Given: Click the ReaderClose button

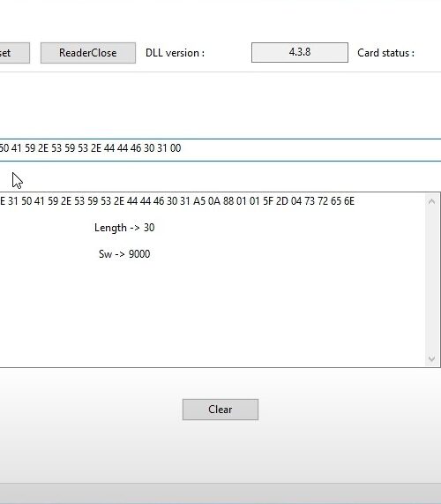Looking at the screenshot, I should [x=88, y=53].
